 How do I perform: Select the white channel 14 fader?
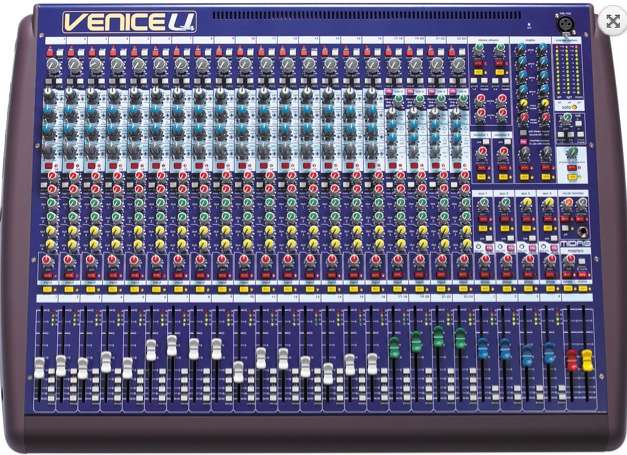[x=328, y=373]
